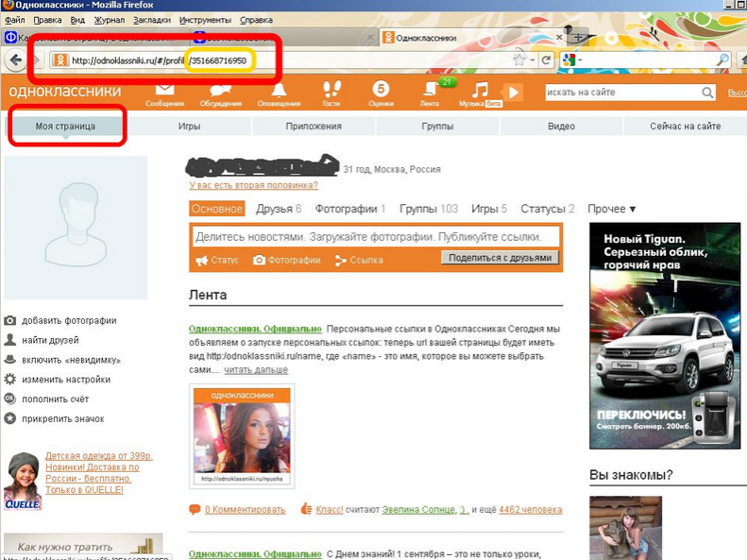Open the Файл menu
The width and height of the screenshot is (747, 560).
(x=15, y=20)
